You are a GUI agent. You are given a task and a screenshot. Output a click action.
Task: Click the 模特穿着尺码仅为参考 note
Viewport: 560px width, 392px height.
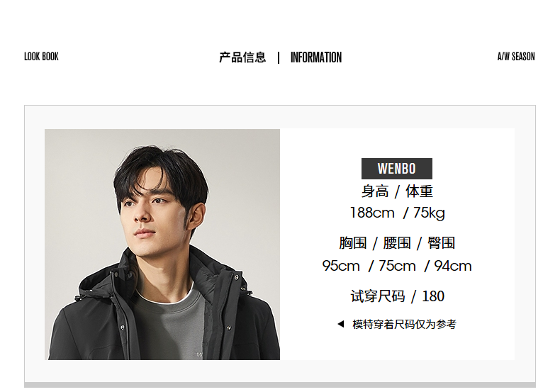tap(404, 324)
